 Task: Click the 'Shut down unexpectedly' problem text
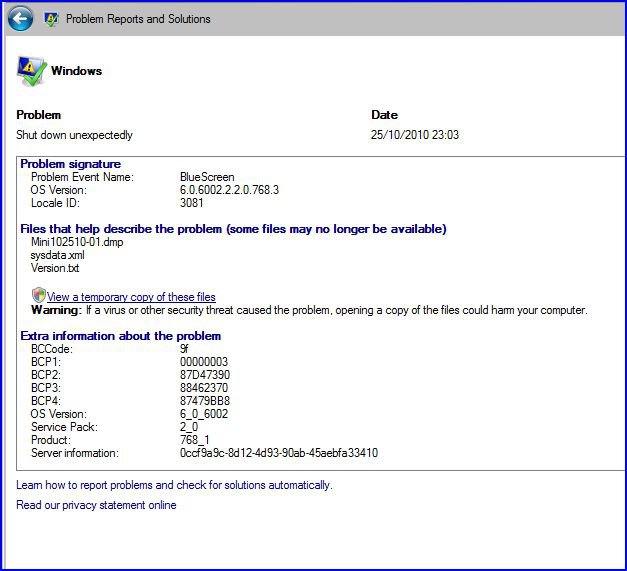(x=74, y=135)
